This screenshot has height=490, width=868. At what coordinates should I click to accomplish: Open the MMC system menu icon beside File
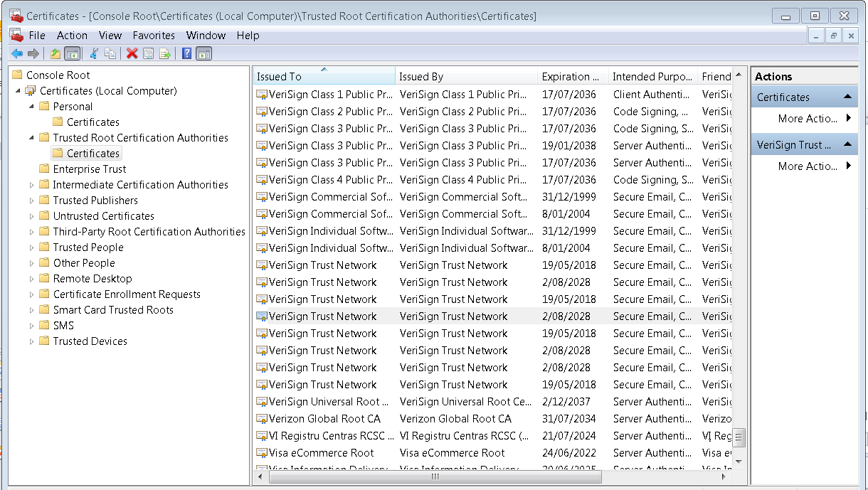point(16,35)
